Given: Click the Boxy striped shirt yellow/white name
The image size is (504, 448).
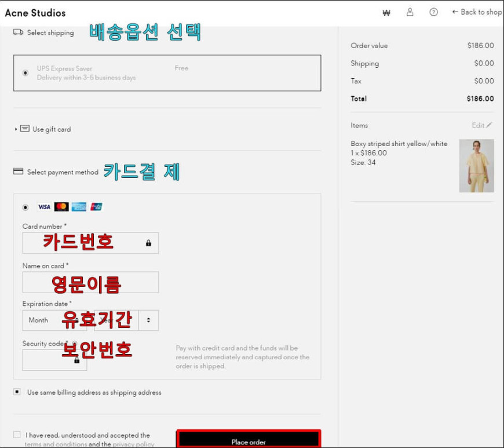Looking at the screenshot, I should (399, 144).
